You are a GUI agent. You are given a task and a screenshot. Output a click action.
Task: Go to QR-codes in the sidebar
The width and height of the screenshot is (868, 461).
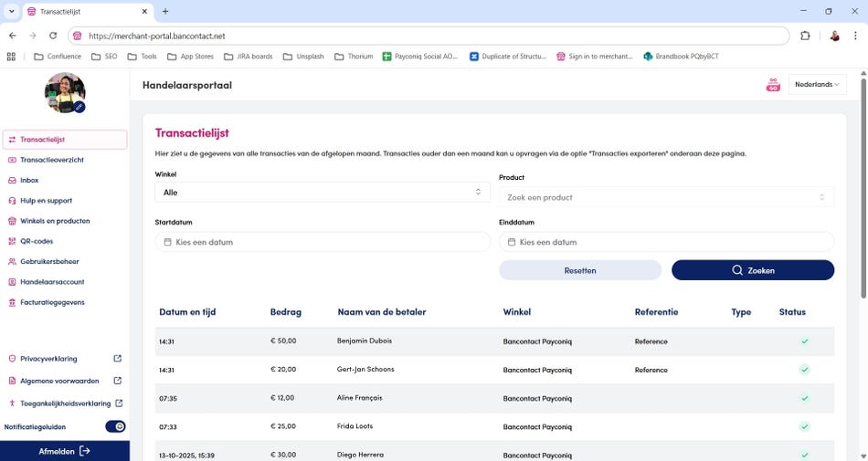[37, 241]
